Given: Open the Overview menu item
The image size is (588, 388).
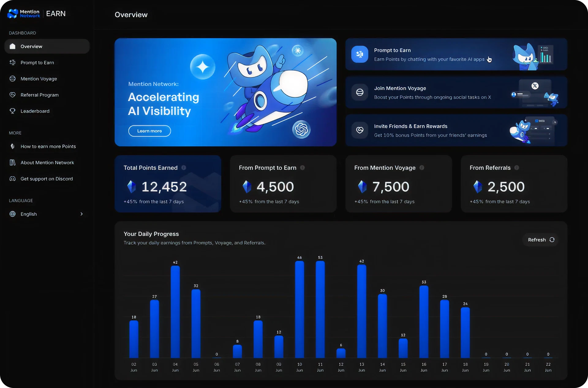Looking at the screenshot, I should click(31, 47).
